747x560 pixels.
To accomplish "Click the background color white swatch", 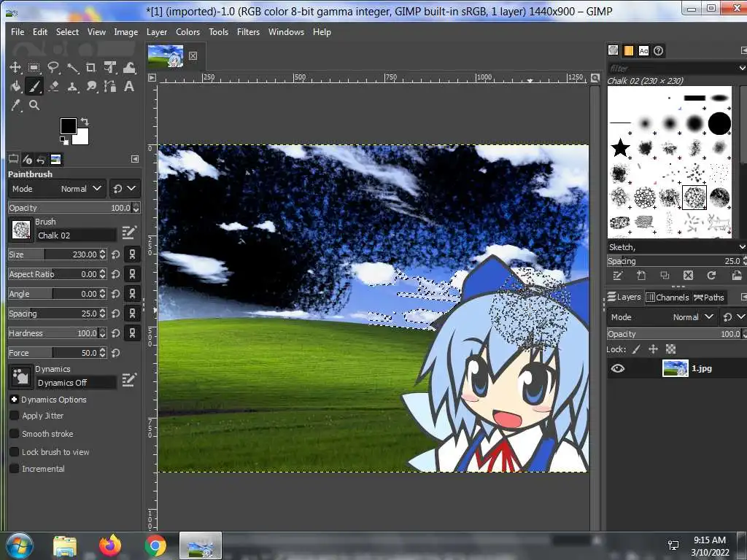I will click(x=82, y=138).
